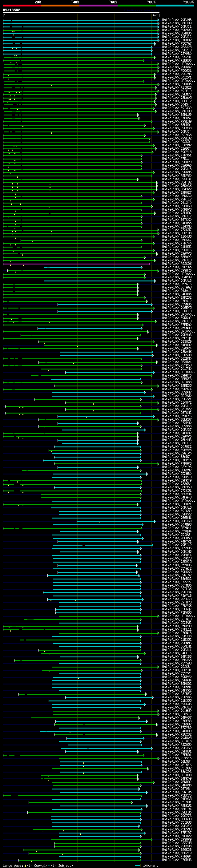Select the cyan alignment bar for Q0PJH8
This screenshot has height=868, width=197.
tap(81, 20)
